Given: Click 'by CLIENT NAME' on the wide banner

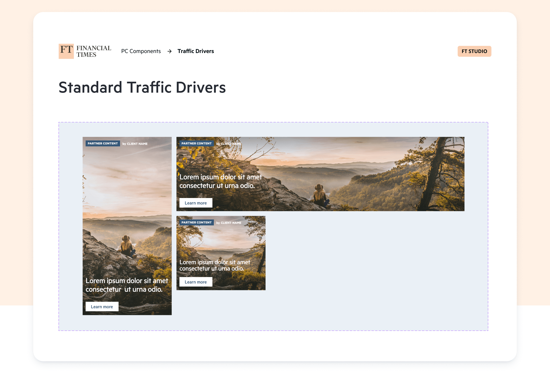Looking at the screenshot, I should point(229,144).
